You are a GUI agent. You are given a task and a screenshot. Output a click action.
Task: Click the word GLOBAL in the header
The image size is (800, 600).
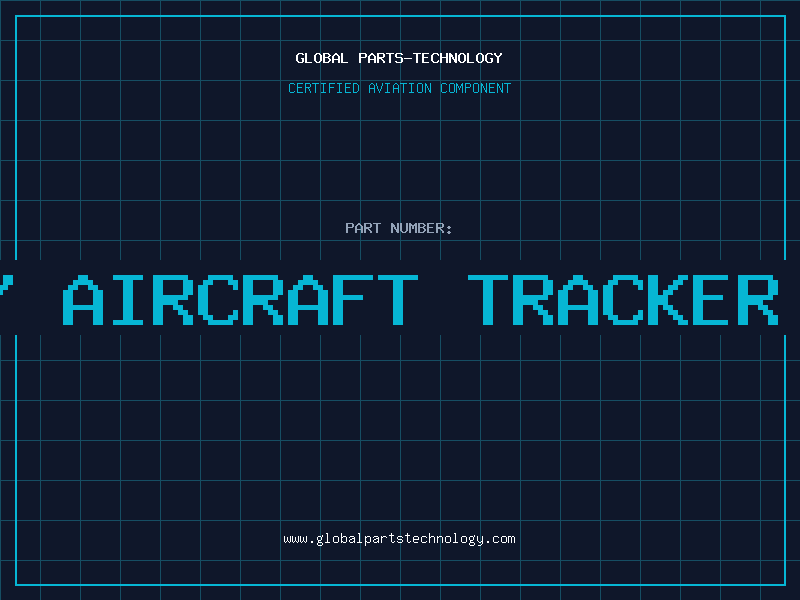pos(321,58)
